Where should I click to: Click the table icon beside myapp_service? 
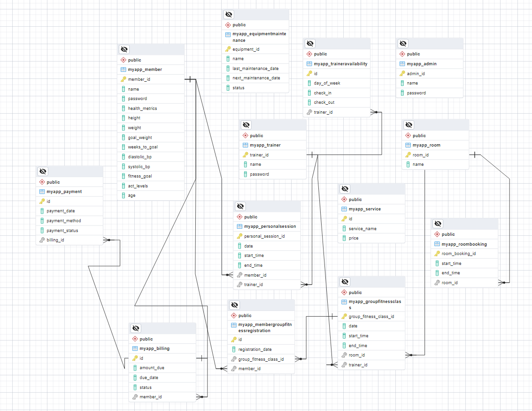click(x=344, y=209)
